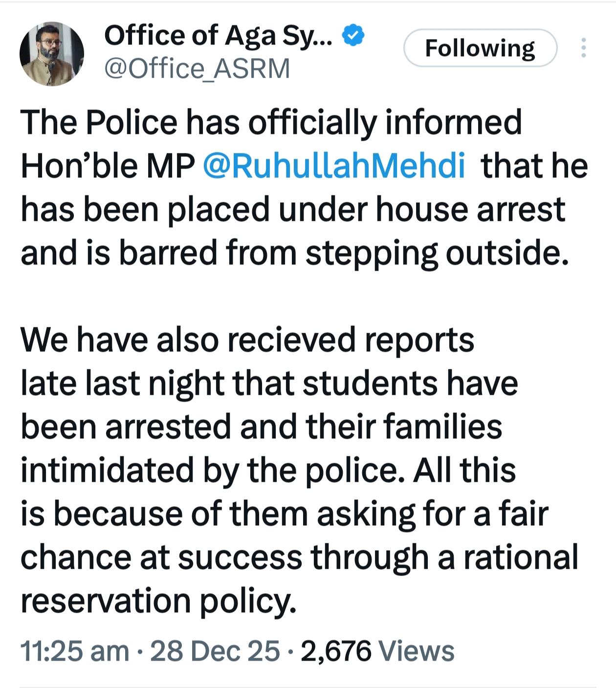Click the "placed under house arrest" line
616x688 pixels.
point(292,209)
